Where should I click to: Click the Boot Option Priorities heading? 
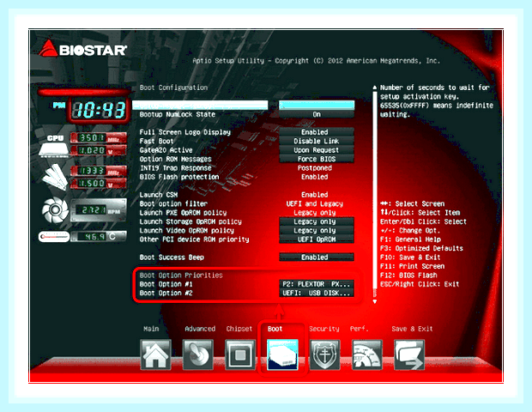coord(181,276)
